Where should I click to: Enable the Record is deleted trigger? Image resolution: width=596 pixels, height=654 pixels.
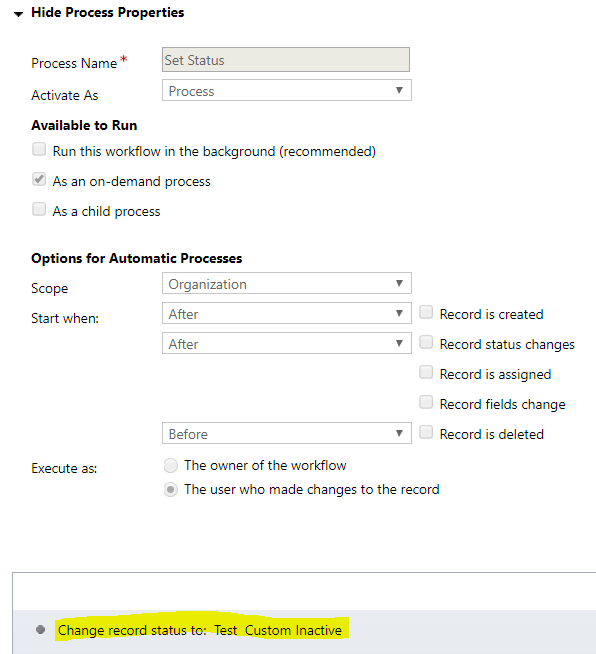pos(426,433)
